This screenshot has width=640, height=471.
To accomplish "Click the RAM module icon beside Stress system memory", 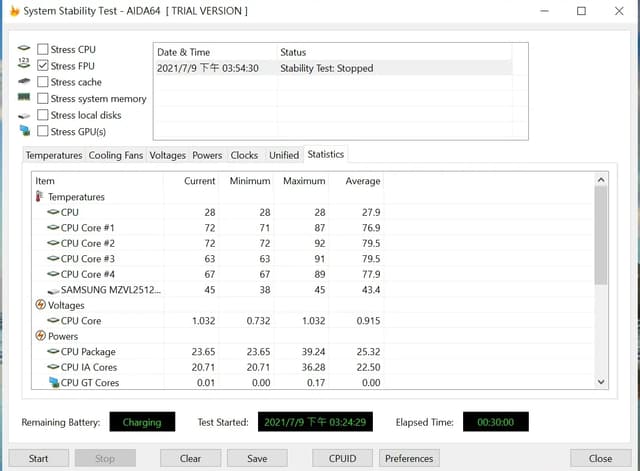I will [24, 97].
